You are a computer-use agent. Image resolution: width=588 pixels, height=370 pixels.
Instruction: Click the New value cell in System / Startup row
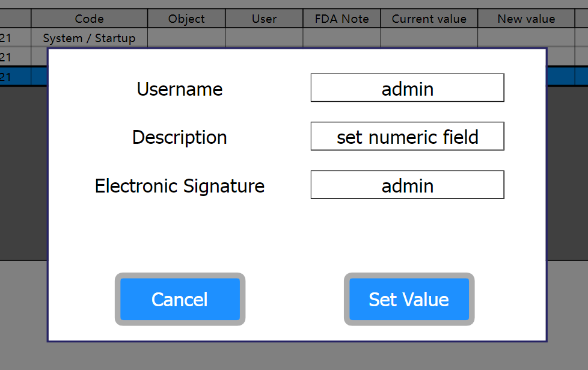click(x=526, y=38)
